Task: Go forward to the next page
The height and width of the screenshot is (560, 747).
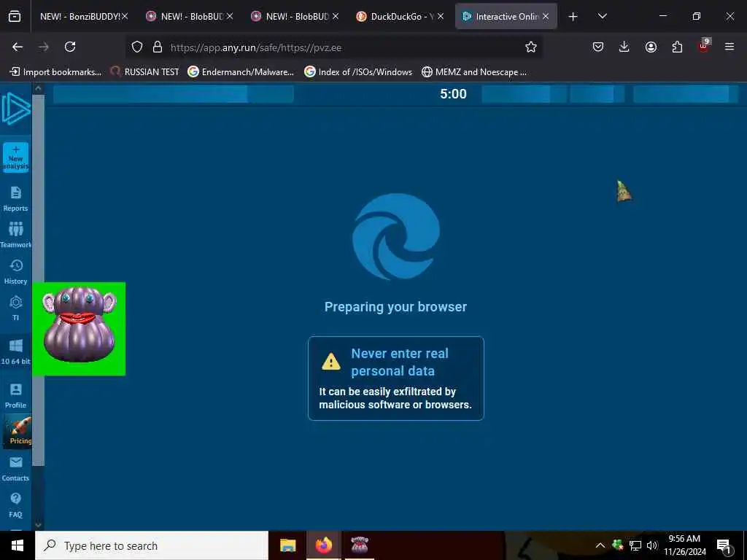Action: (x=44, y=47)
